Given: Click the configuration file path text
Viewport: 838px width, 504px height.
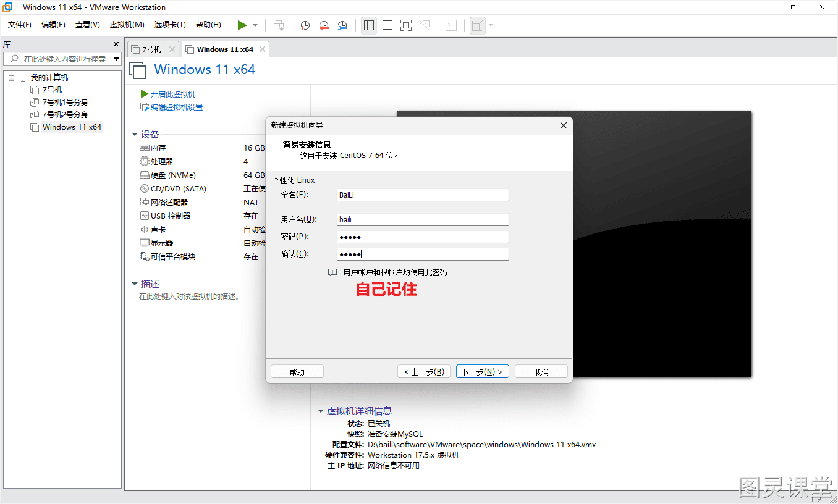Looking at the screenshot, I should [481, 445].
